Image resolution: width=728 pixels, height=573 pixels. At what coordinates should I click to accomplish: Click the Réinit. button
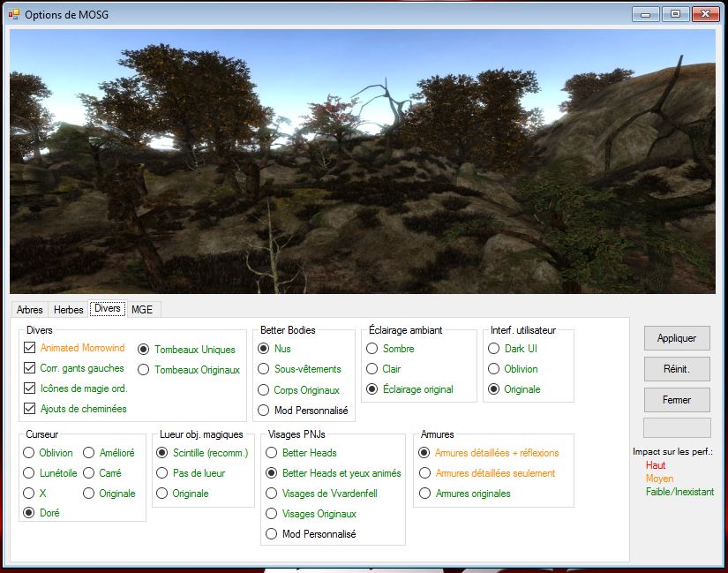(677, 369)
